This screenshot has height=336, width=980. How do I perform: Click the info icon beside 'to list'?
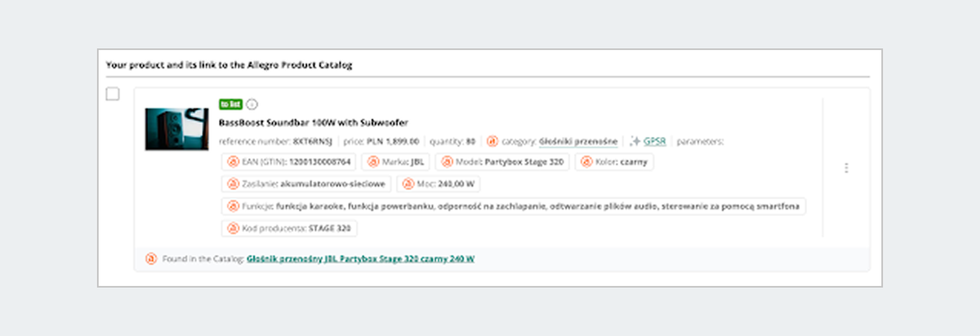(x=252, y=104)
